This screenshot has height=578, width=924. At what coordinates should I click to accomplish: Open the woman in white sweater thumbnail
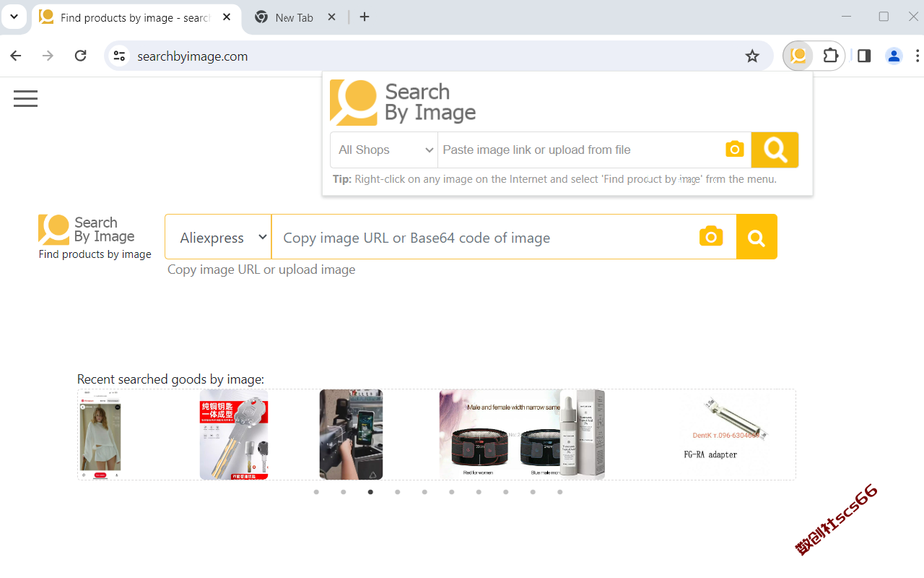click(100, 434)
